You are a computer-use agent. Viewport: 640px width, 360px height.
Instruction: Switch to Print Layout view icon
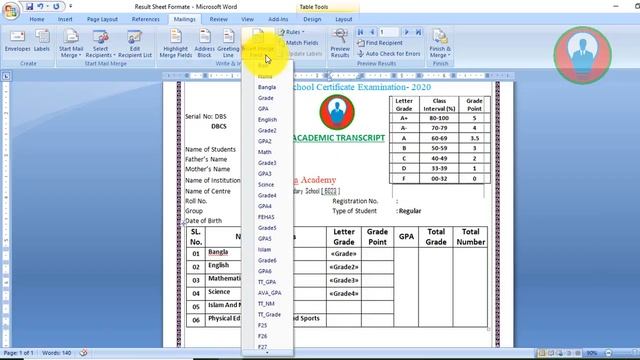click(x=542, y=353)
